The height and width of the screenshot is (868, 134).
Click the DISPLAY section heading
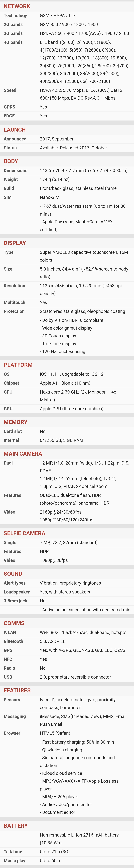click(x=15, y=243)
